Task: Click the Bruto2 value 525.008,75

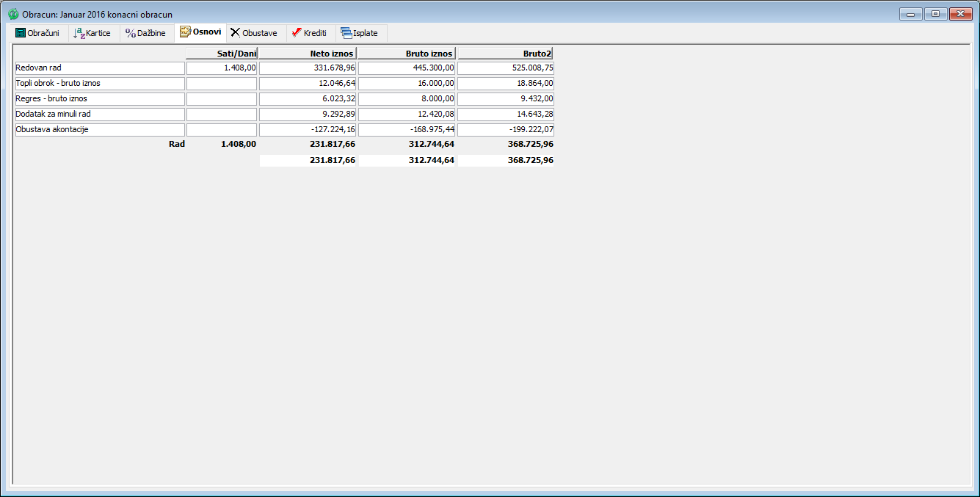Action: [506, 68]
